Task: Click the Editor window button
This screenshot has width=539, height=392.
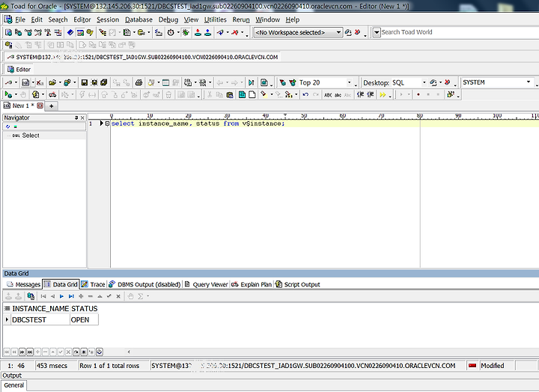Action: [x=19, y=70]
